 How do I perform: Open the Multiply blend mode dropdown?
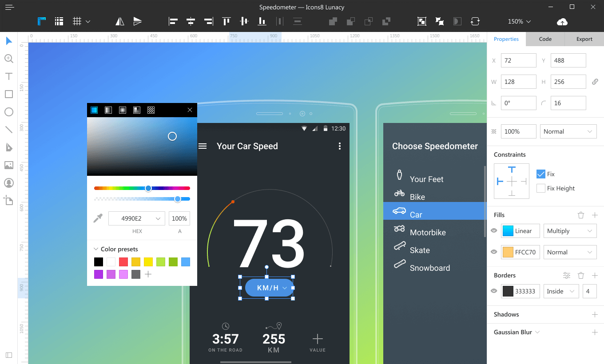(570, 231)
